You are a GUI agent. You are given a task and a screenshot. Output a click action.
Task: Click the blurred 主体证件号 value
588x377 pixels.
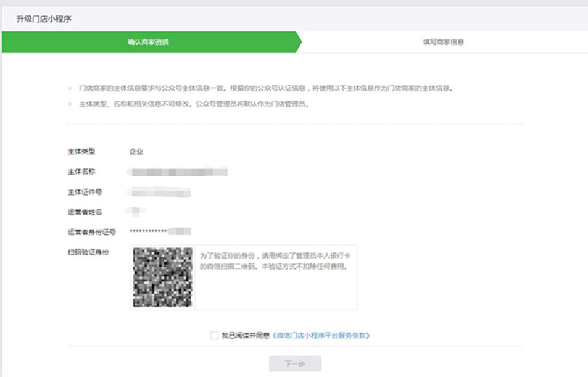[160, 192]
